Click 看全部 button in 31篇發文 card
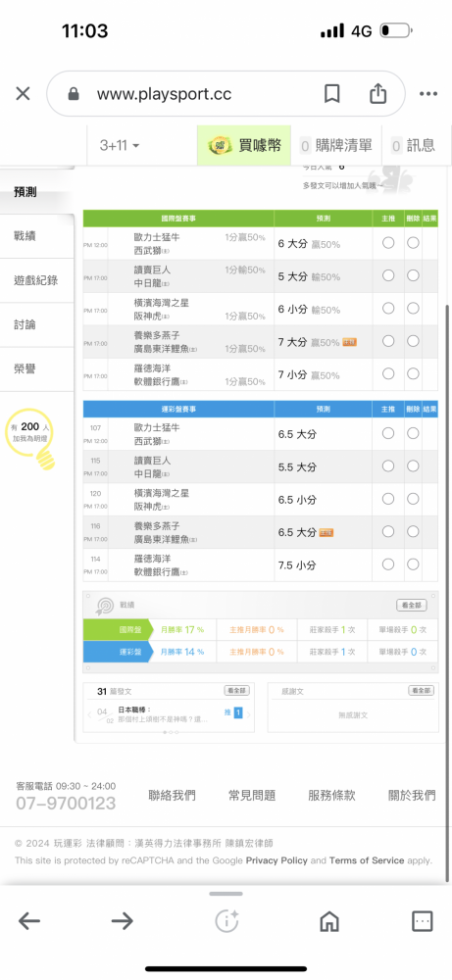The image size is (452, 980). (237, 691)
